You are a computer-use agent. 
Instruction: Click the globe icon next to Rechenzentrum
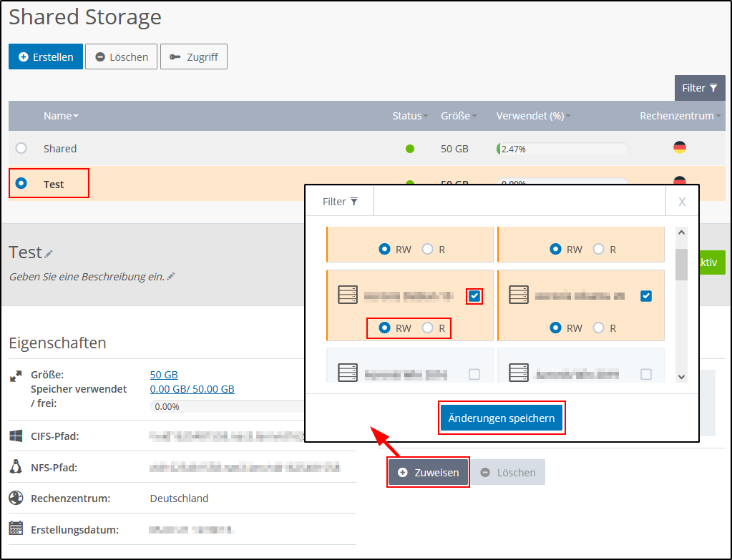(x=16, y=498)
